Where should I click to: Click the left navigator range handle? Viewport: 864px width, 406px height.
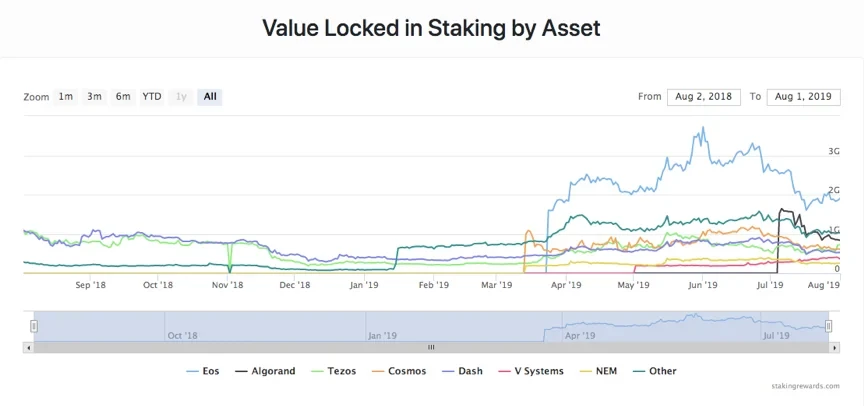34,327
